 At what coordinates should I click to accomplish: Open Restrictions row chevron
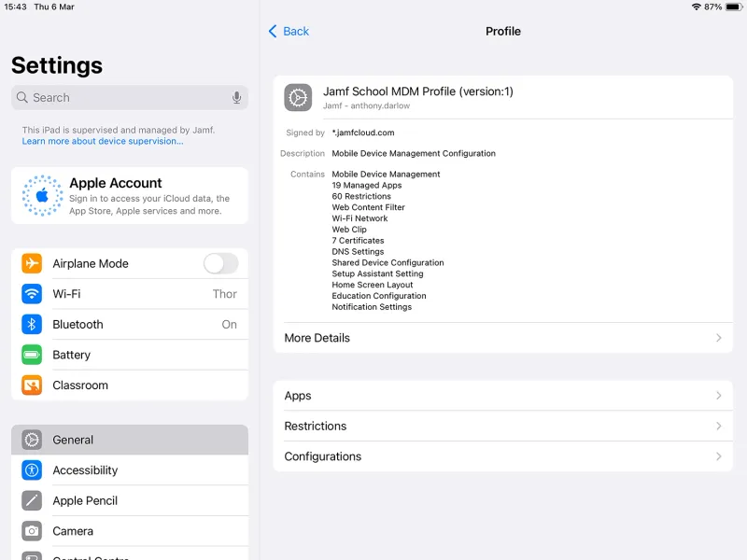pyautogui.click(x=718, y=427)
